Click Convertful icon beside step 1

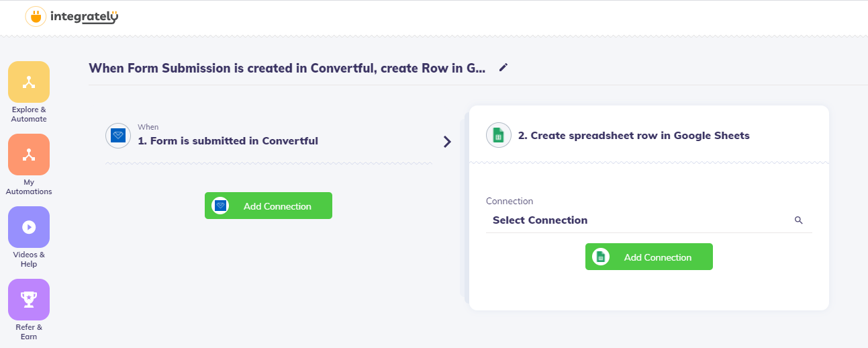pyautogui.click(x=118, y=136)
